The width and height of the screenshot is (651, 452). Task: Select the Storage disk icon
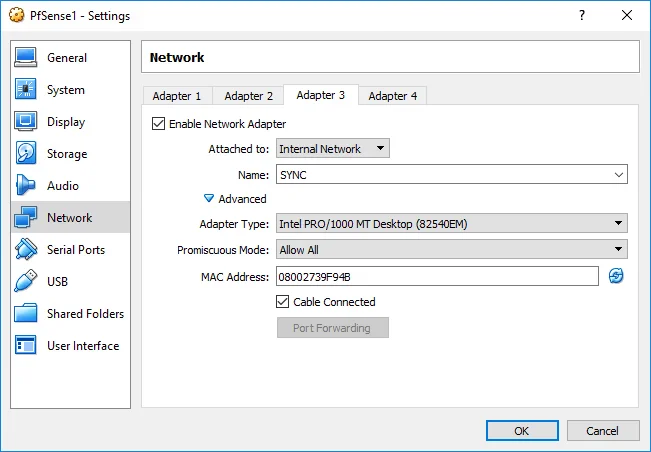tap(26, 154)
